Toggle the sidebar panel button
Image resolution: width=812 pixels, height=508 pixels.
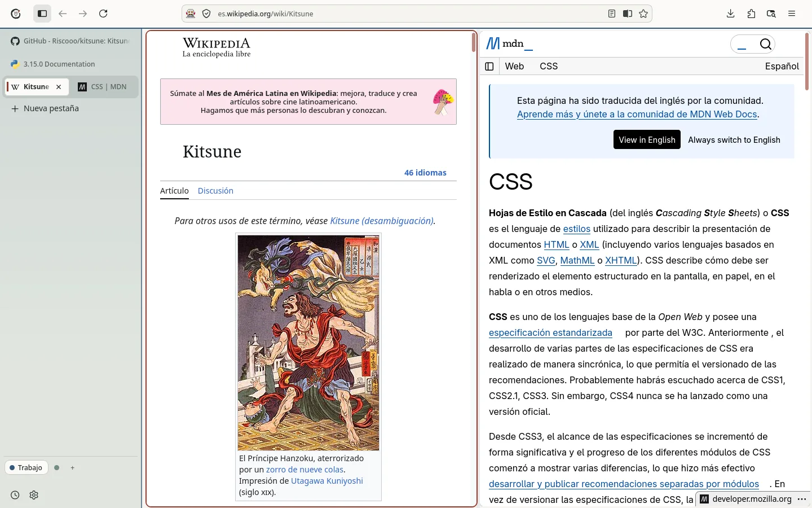[x=42, y=14]
